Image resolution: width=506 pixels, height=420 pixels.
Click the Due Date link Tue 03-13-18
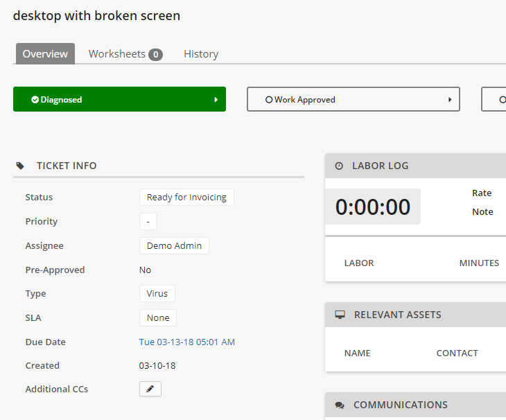click(x=187, y=342)
